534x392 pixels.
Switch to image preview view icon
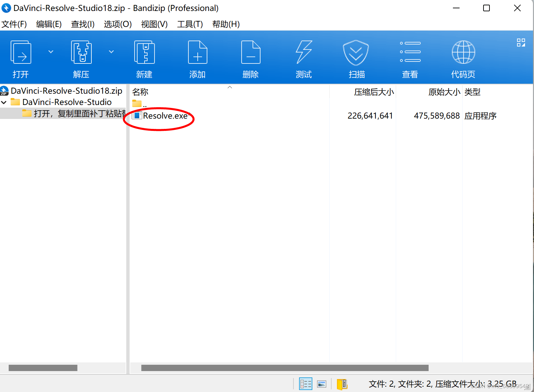tap(322, 384)
